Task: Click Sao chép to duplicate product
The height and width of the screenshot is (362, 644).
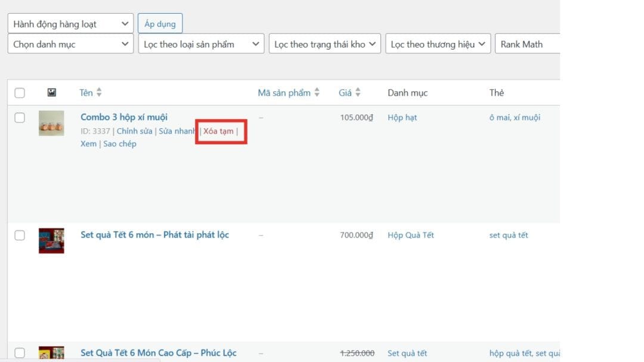Action: [120, 144]
